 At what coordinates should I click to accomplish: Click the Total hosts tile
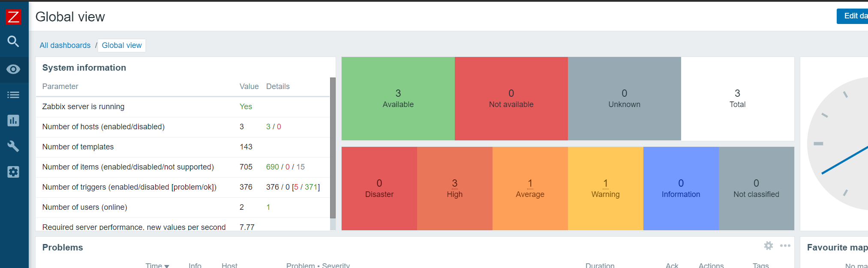738,99
